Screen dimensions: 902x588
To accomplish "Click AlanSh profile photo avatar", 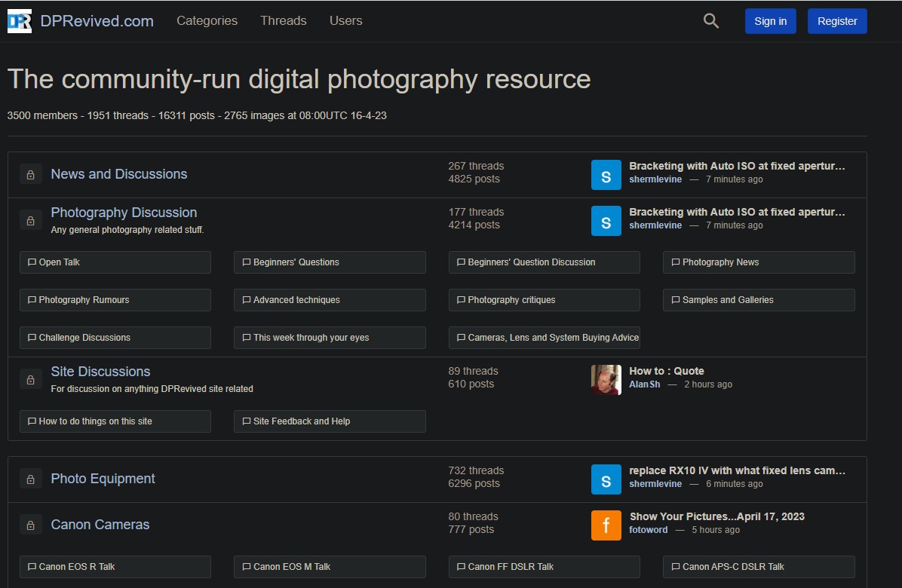I will pos(606,380).
